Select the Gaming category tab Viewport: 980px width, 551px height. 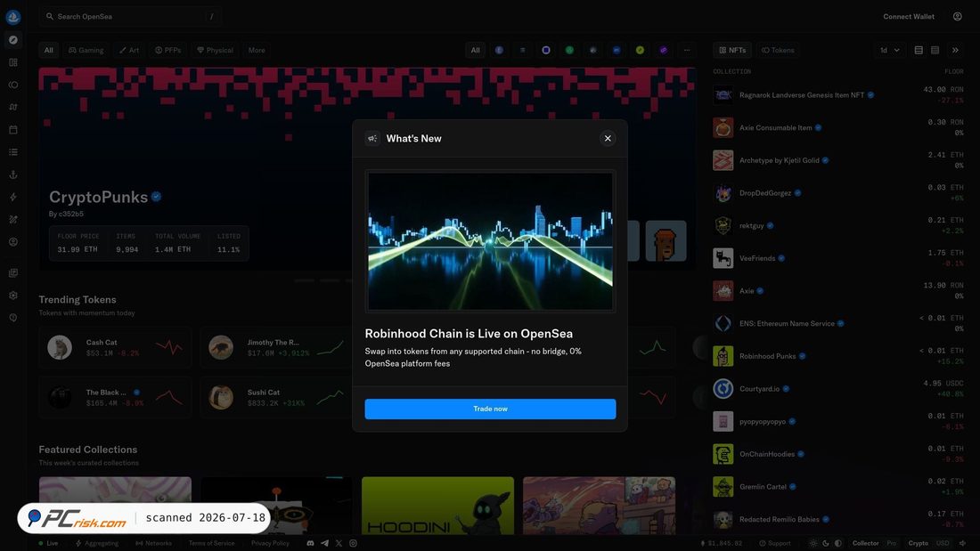[x=86, y=51]
